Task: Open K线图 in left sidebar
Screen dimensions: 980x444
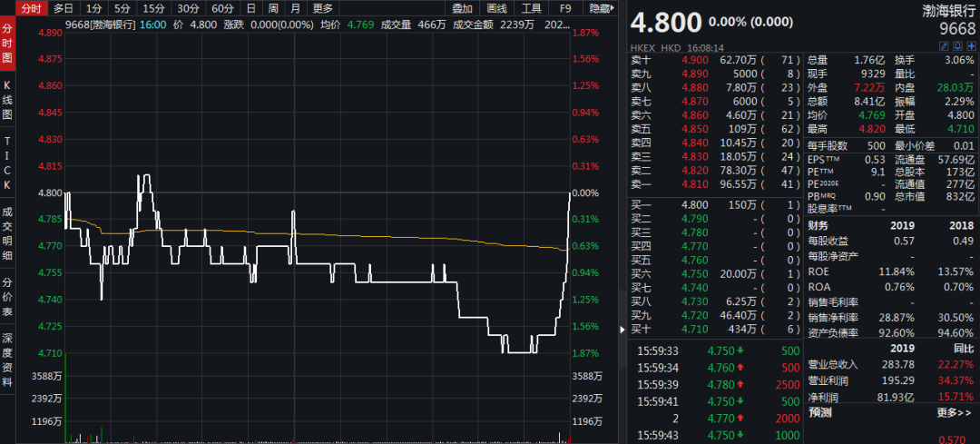Action: 7,100
